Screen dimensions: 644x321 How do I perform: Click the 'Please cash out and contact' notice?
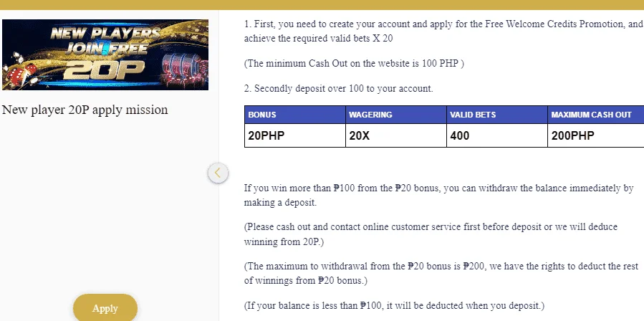pyautogui.click(x=431, y=234)
